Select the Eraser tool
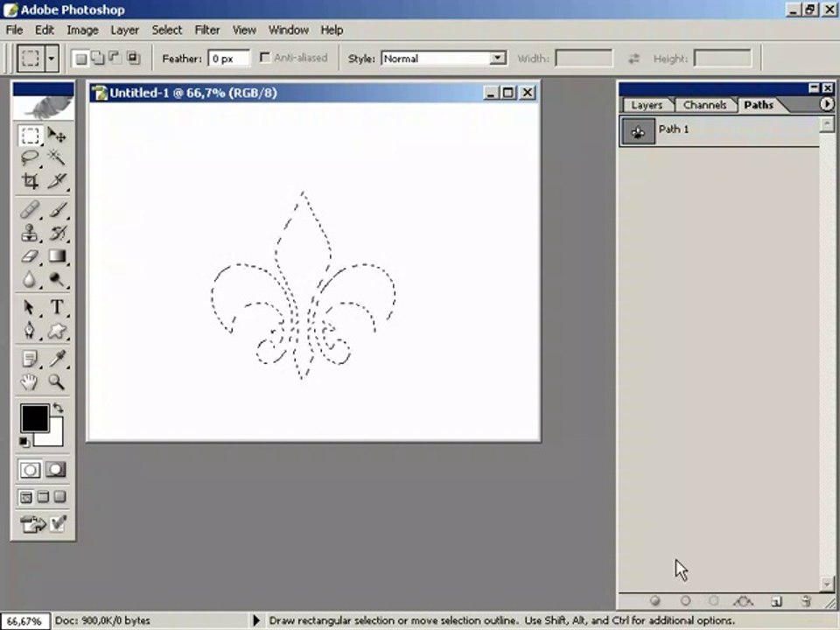840x630 pixels. [x=30, y=255]
